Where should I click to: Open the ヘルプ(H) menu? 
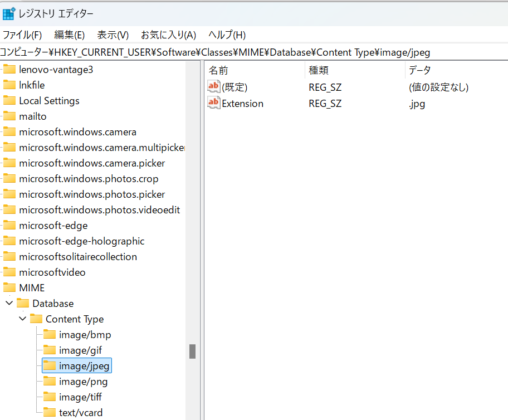point(227,35)
